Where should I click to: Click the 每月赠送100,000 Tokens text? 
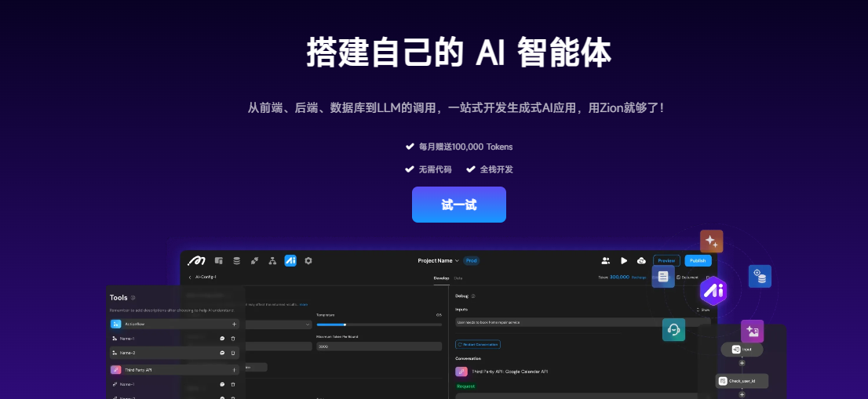465,147
